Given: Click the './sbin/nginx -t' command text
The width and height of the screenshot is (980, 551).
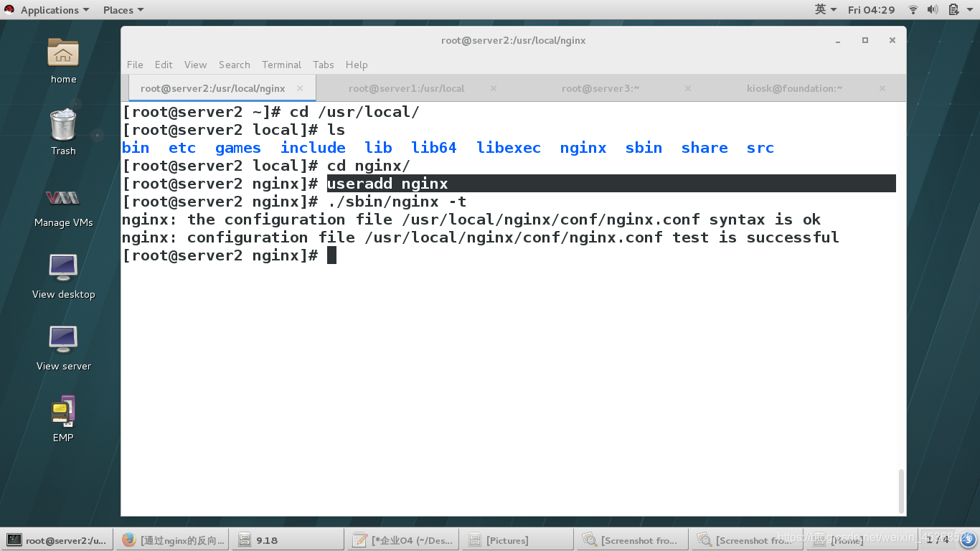Looking at the screenshot, I should pyautogui.click(x=397, y=202).
